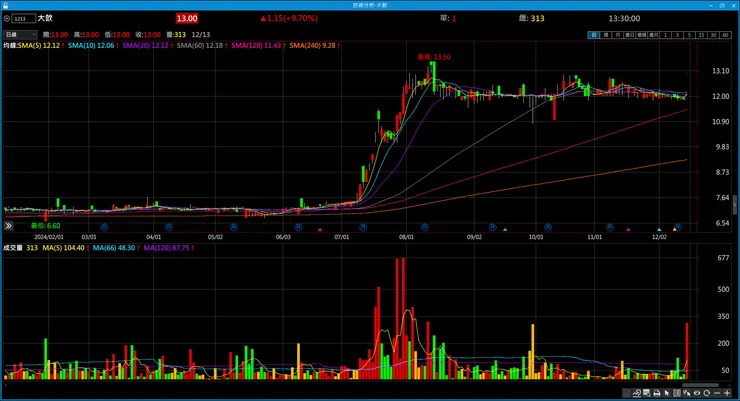740x401 pixels.
Task: Click the month circle marker near 08/01
Action: 425,227
